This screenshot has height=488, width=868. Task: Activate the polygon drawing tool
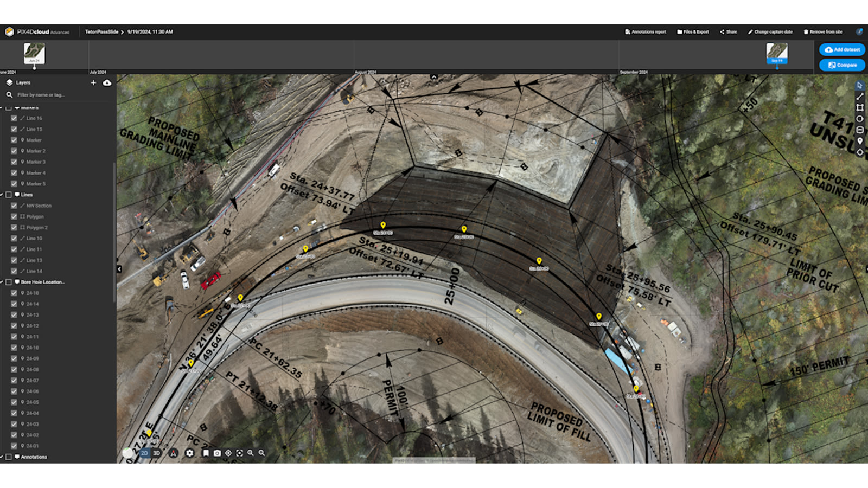[x=860, y=108]
